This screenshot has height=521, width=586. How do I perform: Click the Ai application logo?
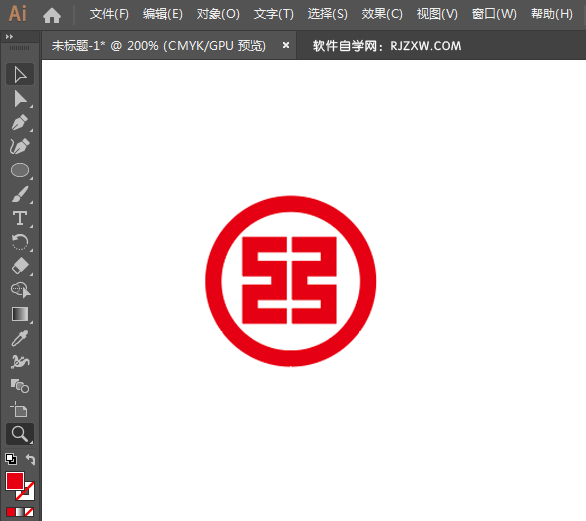[x=17, y=14]
